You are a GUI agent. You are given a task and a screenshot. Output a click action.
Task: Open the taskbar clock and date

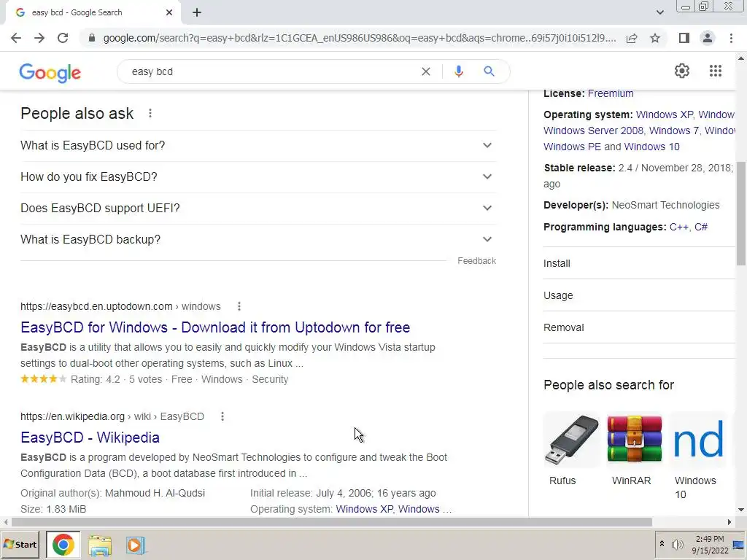coord(710,545)
